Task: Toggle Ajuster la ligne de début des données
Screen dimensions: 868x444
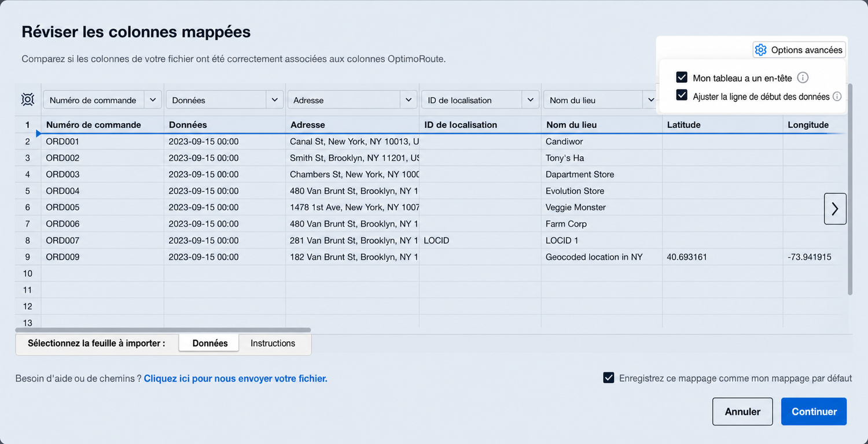Action: coord(682,95)
